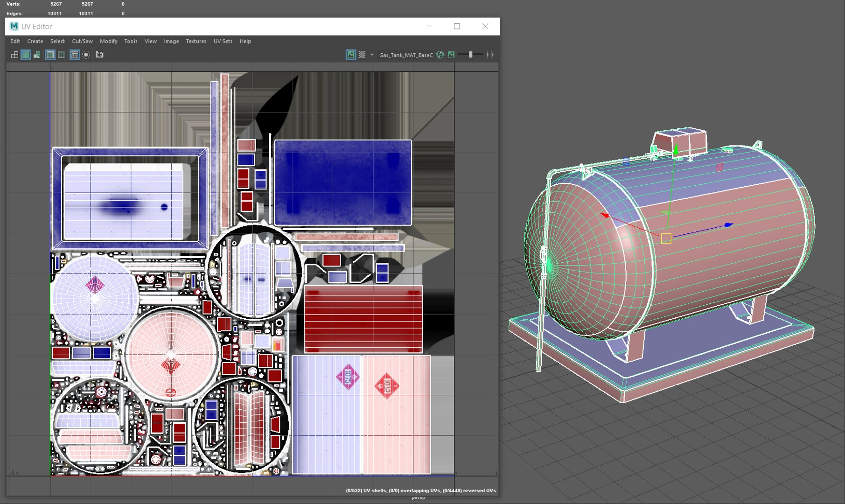Close the UV Editor window
Viewport: 845px width, 504px height.
click(485, 26)
